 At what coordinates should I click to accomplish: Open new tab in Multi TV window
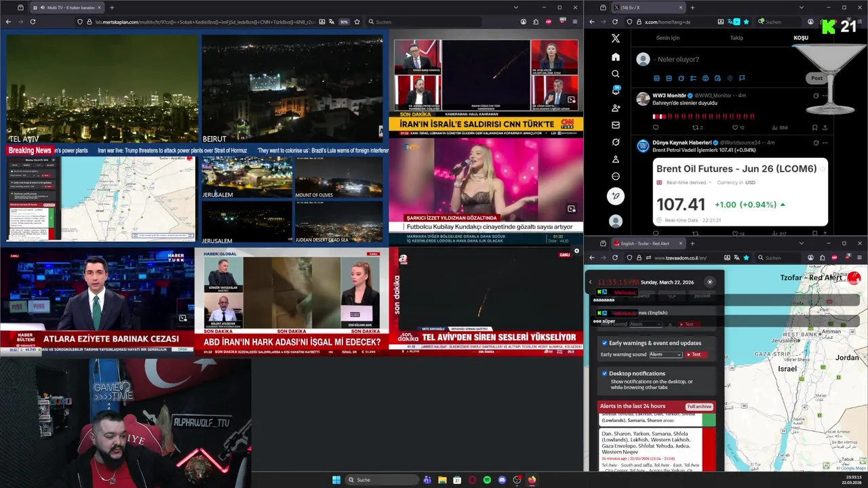tap(112, 7)
